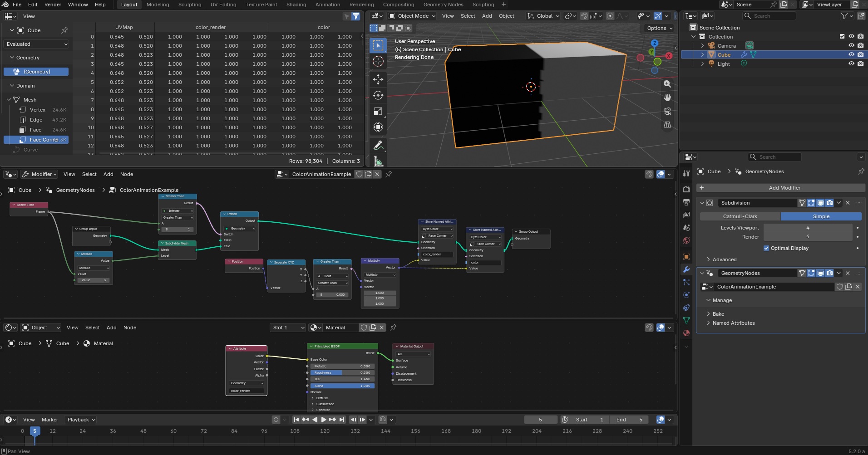Open the Render menu

[53, 5]
